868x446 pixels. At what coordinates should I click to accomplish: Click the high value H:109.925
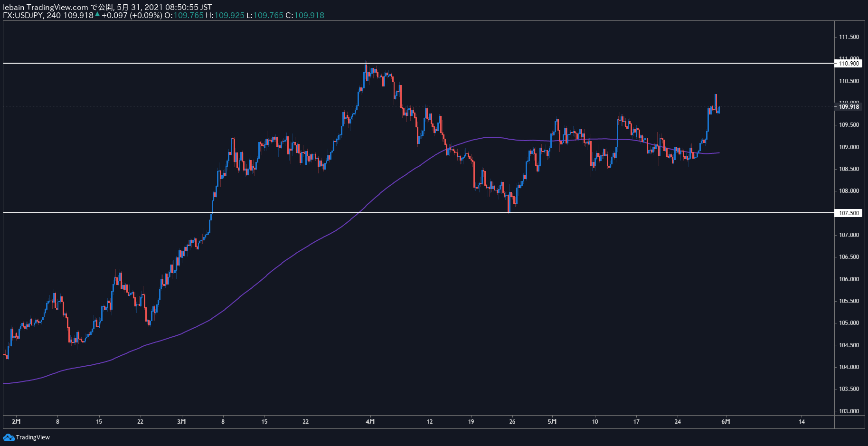coord(225,15)
